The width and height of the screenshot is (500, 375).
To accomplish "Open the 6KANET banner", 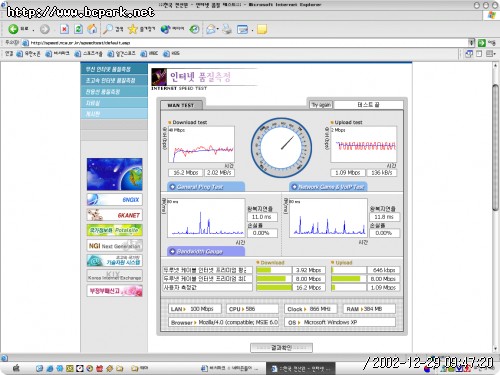I will pos(114,215).
